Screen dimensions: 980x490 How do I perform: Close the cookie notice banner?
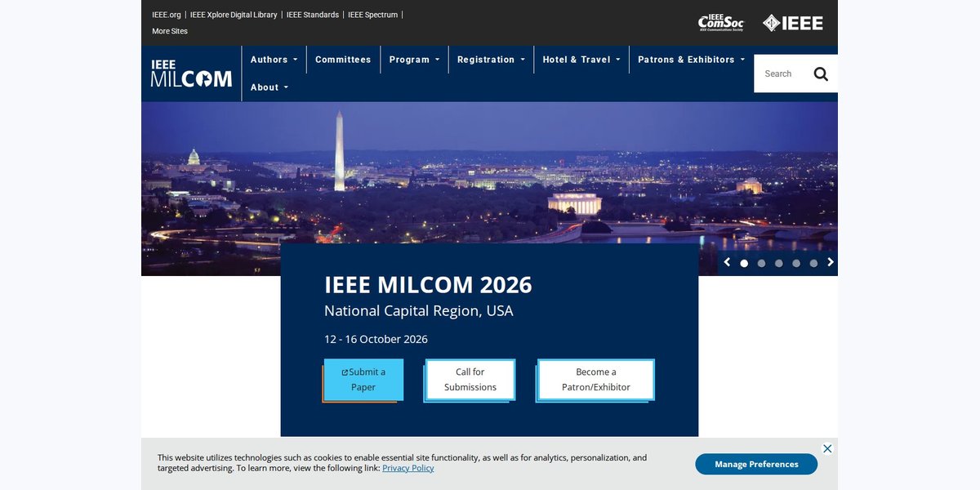[827, 448]
